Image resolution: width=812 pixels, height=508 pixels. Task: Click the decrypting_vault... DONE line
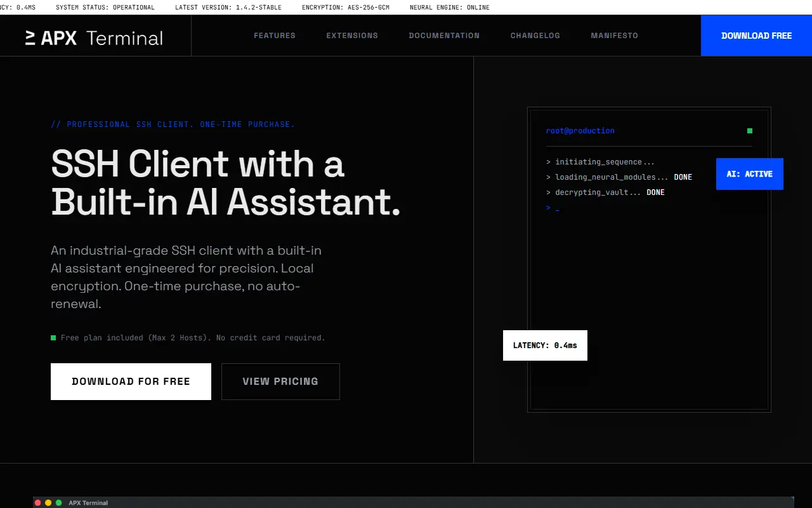[605, 192]
